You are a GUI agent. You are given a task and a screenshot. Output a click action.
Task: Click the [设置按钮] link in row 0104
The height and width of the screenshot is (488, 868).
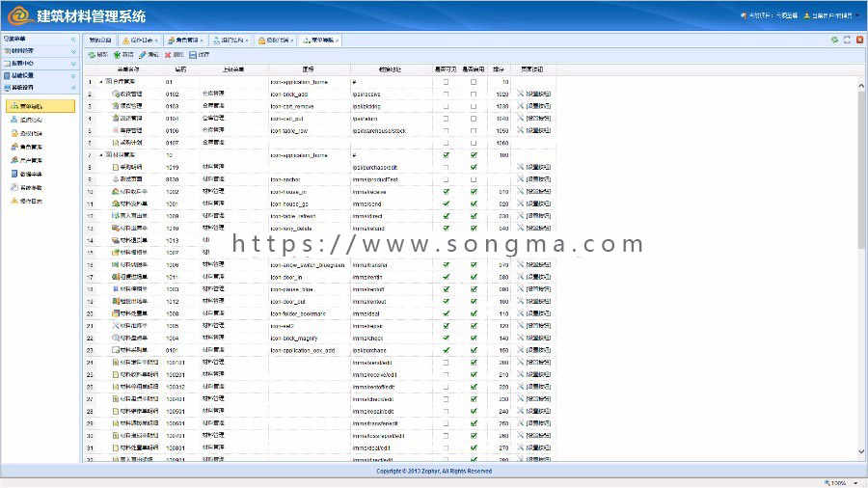coord(538,119)
